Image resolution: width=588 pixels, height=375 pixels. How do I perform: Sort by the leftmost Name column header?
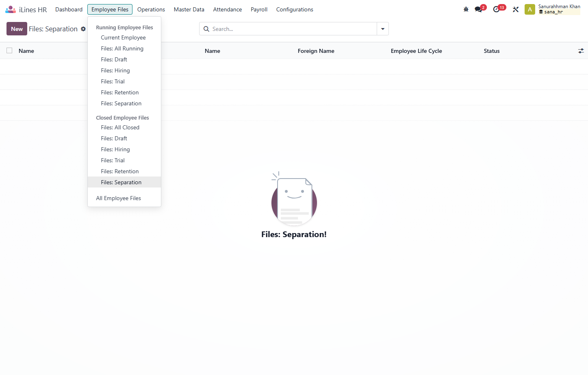coord(26,51)
